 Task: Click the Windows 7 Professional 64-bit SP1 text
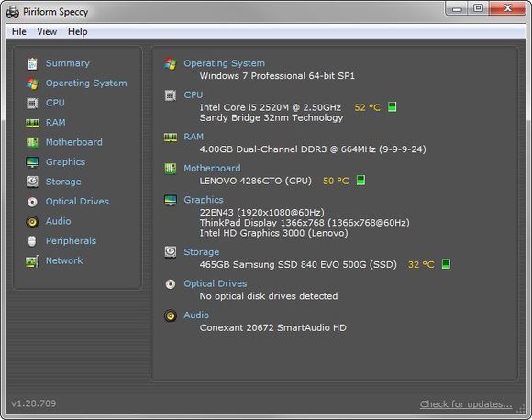coord(277,75)
